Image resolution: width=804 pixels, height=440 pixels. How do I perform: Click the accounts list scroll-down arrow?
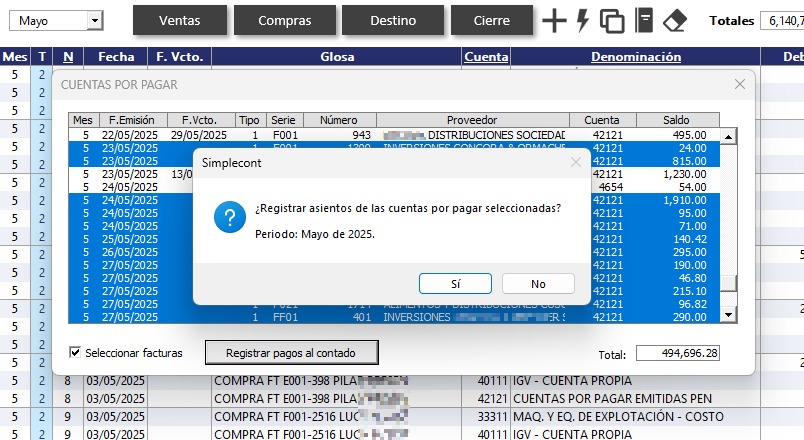(728, 314)
